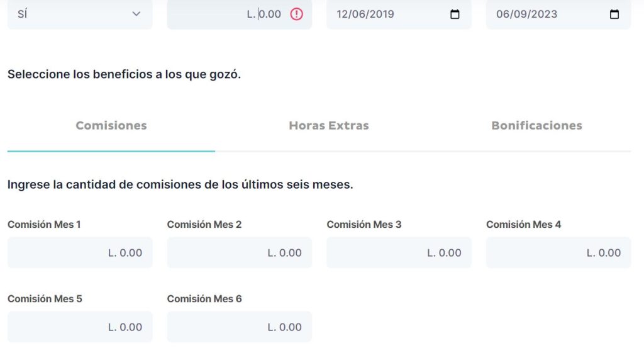Screen dimensions: 644x348
Task: Open calendar picker for 06/09/2023 date
Action: (614, 14)
